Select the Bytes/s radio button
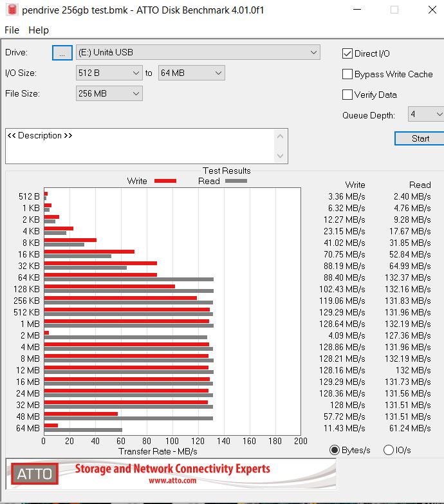 tap(335, 450)
